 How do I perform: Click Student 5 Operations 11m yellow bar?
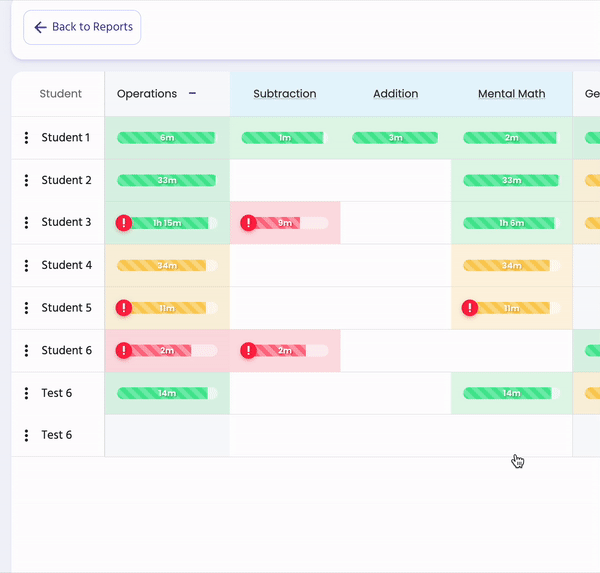(x=167, y=308)
